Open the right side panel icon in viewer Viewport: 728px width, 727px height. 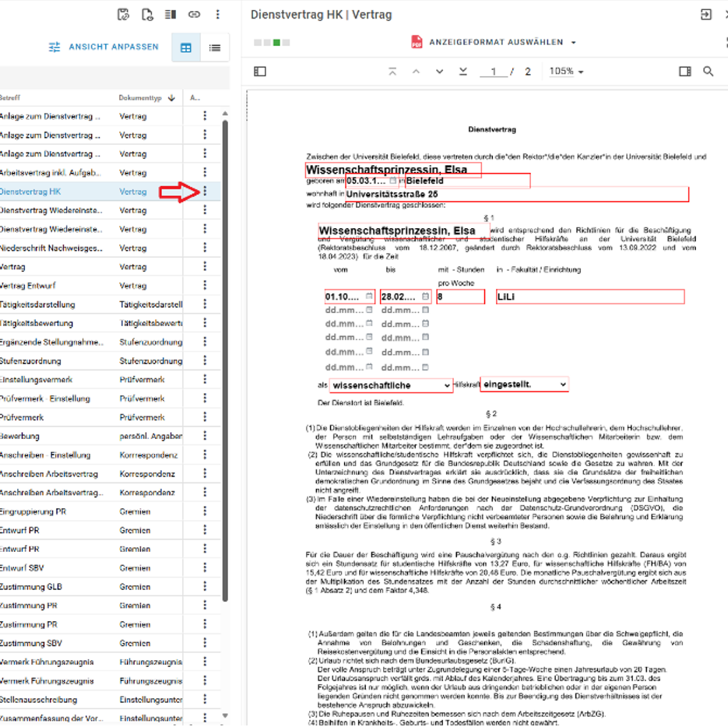684,72
